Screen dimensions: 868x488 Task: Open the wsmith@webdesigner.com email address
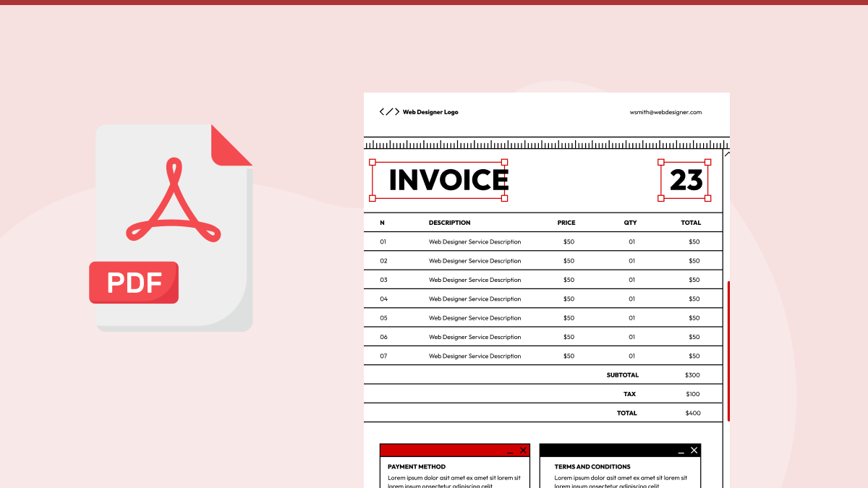[665, 112]
